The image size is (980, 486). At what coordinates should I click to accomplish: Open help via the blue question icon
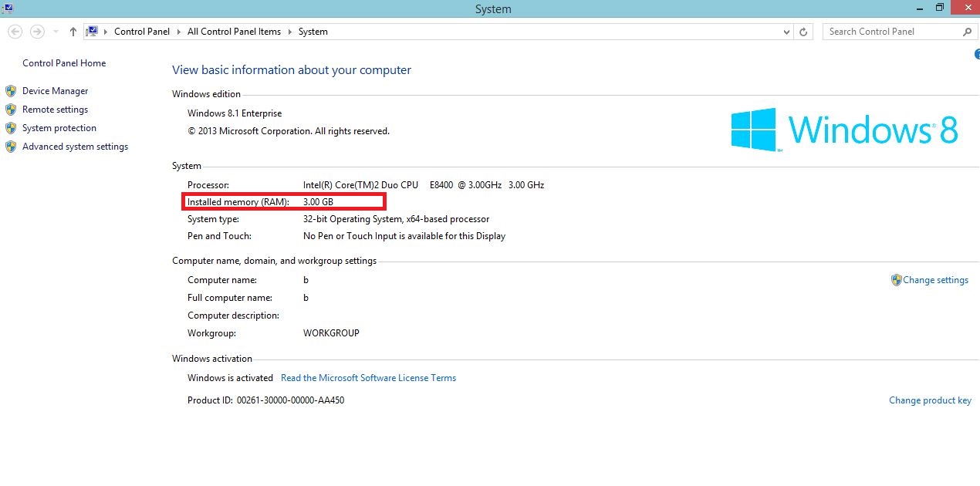point(977,54)
